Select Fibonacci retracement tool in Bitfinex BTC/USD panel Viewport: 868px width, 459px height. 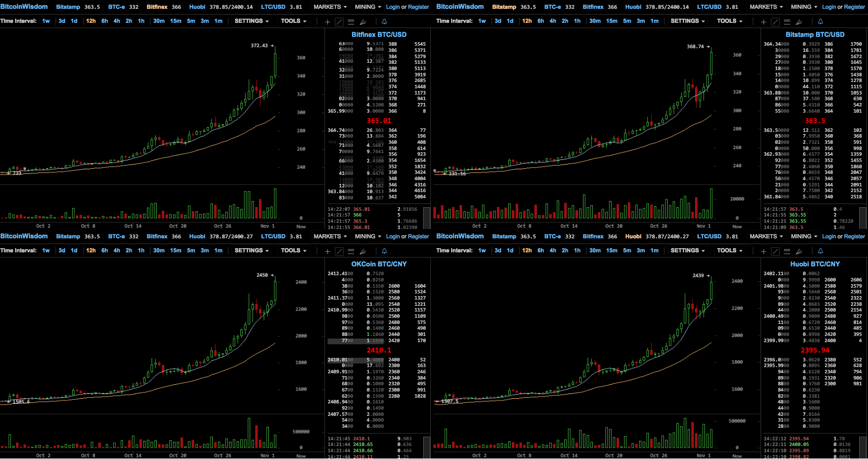pos(351,22)
